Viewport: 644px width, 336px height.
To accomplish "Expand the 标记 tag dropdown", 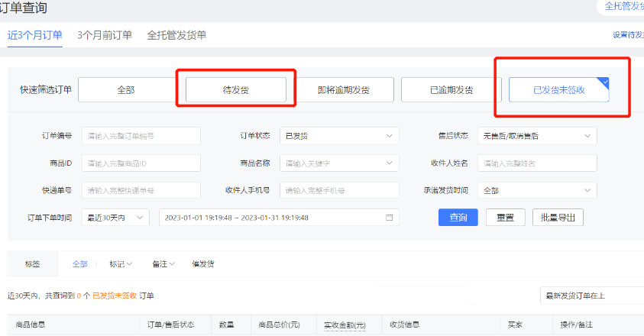I will coord(121,264).
